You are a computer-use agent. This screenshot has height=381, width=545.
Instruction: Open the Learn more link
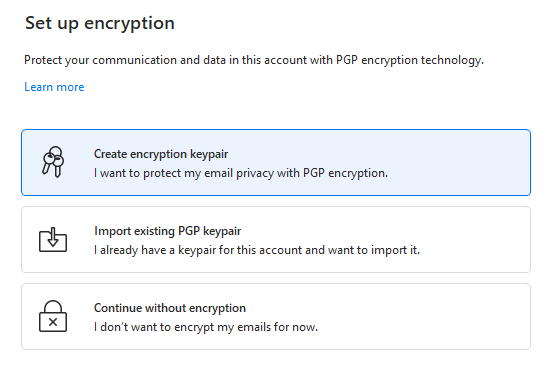coord(54,87)
